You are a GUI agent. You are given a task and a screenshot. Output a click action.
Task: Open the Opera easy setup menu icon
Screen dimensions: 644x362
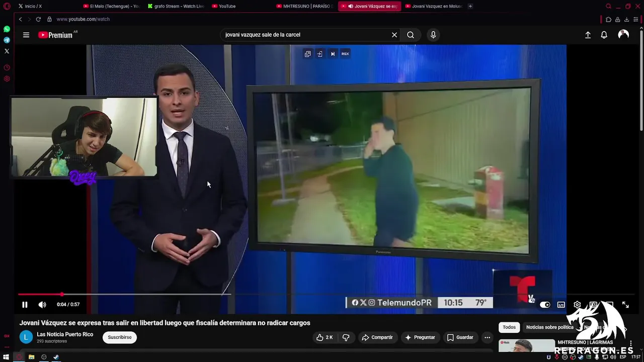636,19
